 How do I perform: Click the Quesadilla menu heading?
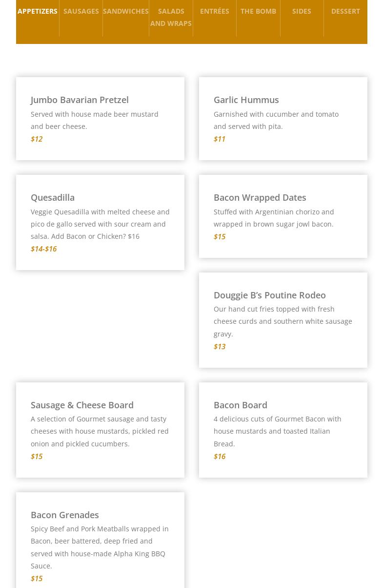(x=53, y=197)
